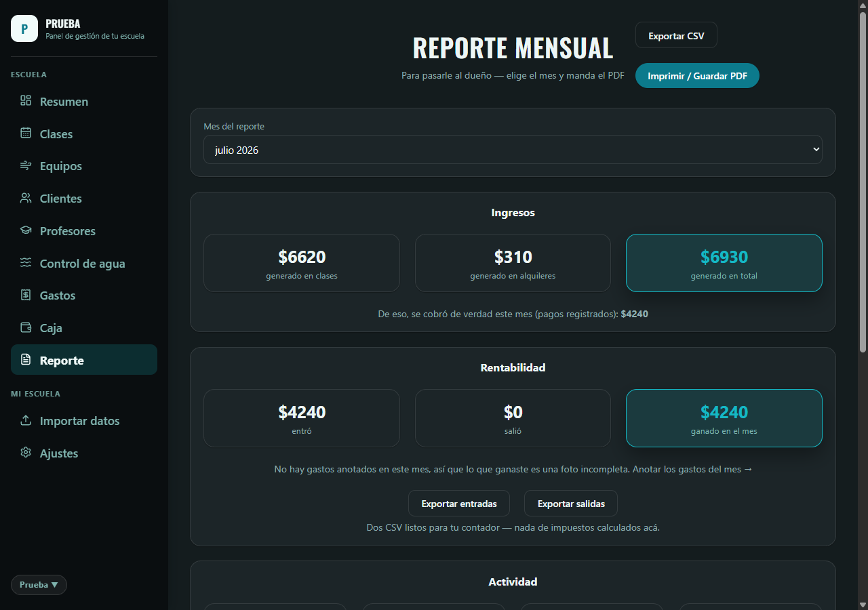This screenshot has width=868, height=610.
Task: Click the Importar datos upload icon
Action: pos(26,420)
